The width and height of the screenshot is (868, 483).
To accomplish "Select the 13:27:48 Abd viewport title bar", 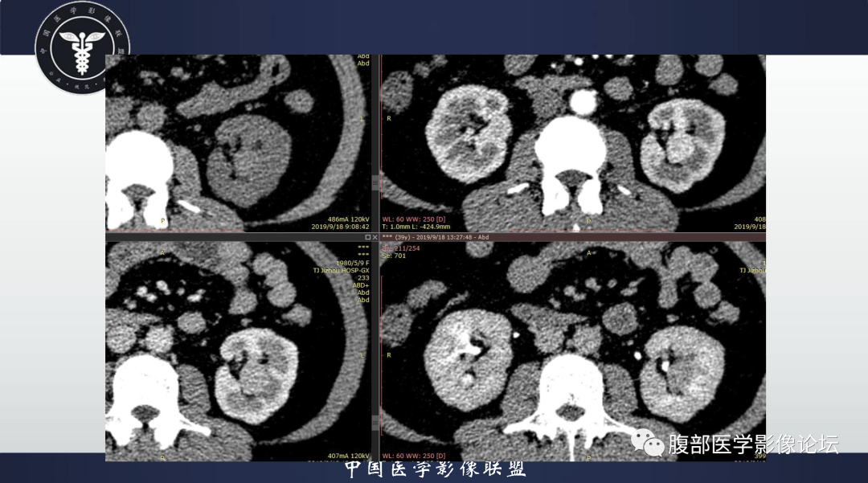I will 573,237.
